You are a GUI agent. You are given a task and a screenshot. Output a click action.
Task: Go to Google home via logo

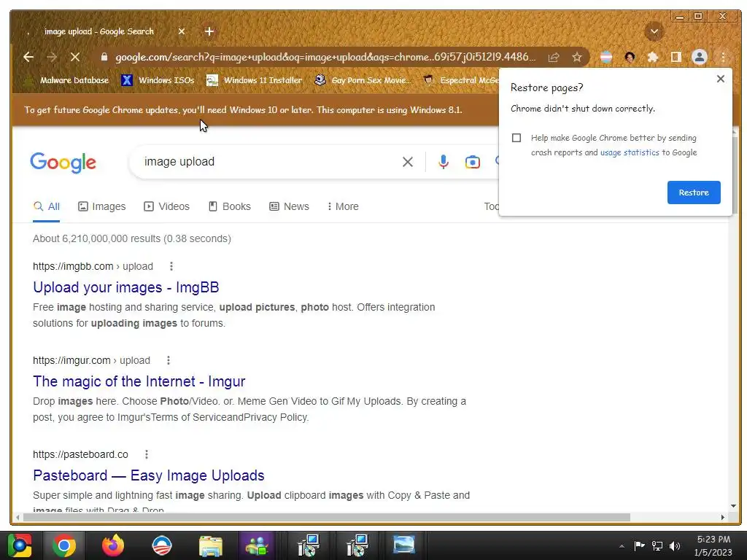(x=63, y=163)
